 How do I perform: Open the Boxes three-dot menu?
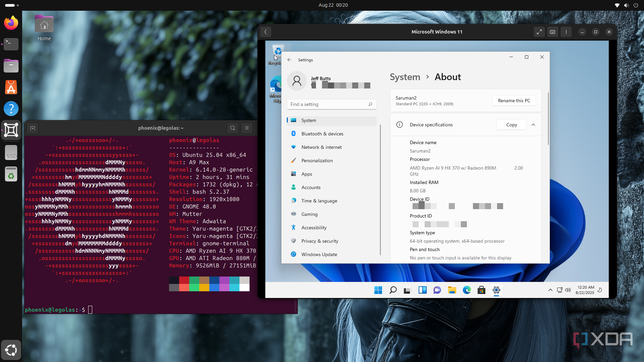click(x=566, y=32)
